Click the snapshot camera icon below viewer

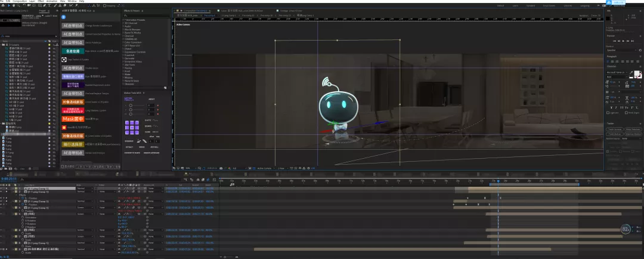(221, 168)
